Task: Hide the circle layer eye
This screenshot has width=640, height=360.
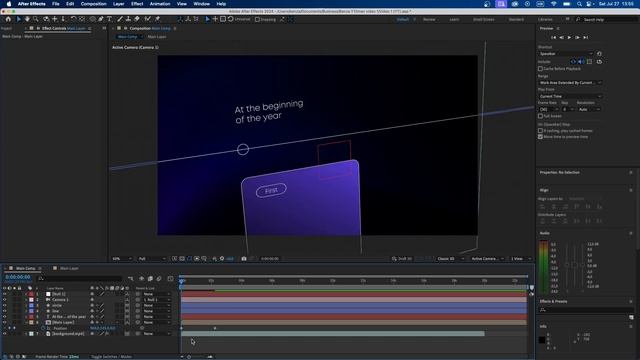Action: pyautogui.click(x=4, y=305)
